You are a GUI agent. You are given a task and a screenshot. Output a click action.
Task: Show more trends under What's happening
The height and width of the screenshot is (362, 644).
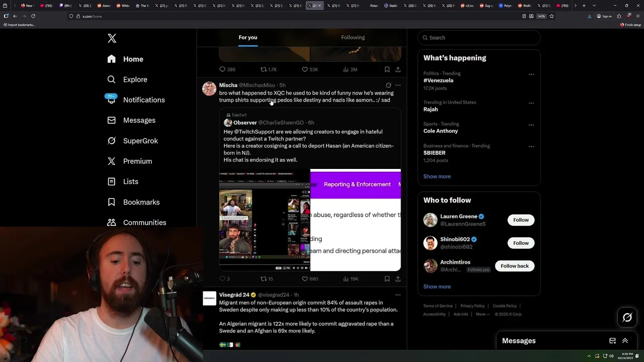pos(437,176)
